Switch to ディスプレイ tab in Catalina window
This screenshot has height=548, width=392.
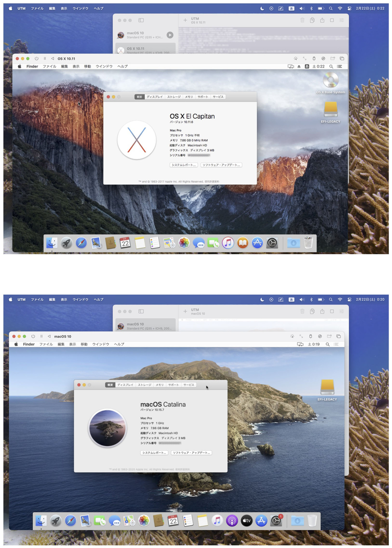coord(126,385)
